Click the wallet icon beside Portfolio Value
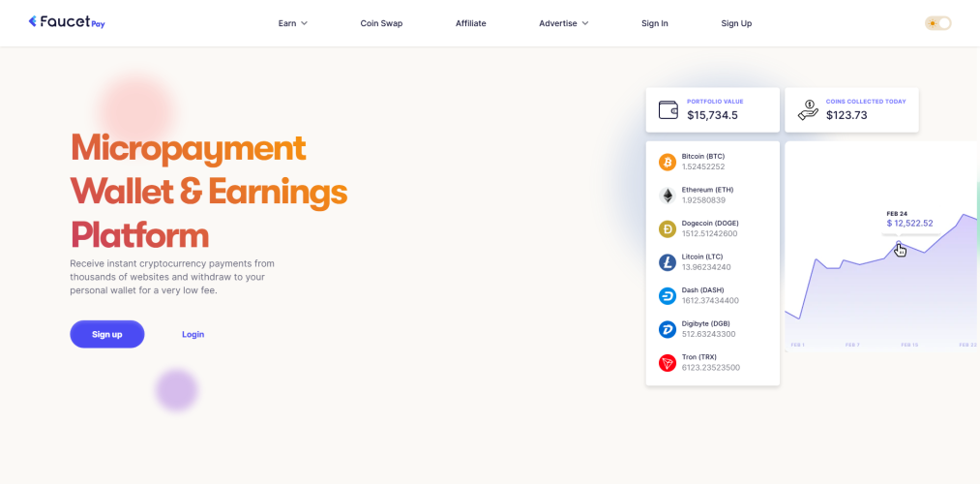980x484 pixels. 668,110
